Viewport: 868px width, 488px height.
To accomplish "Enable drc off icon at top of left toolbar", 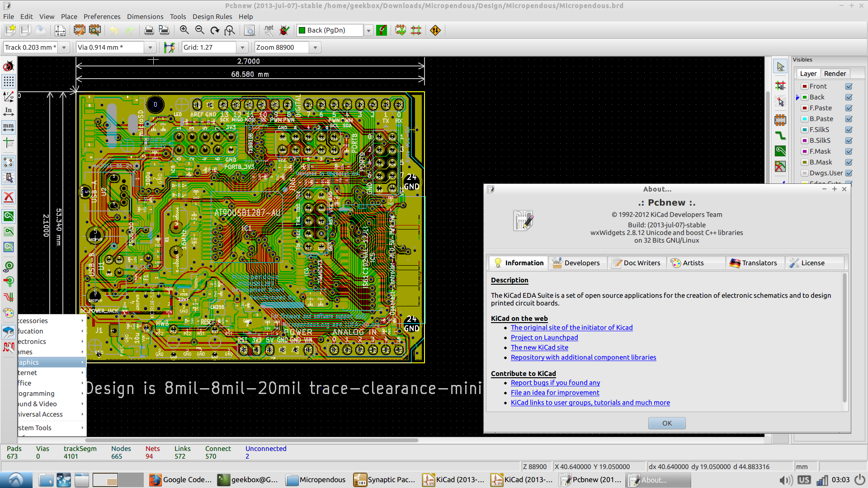I will tap(8, 66).
